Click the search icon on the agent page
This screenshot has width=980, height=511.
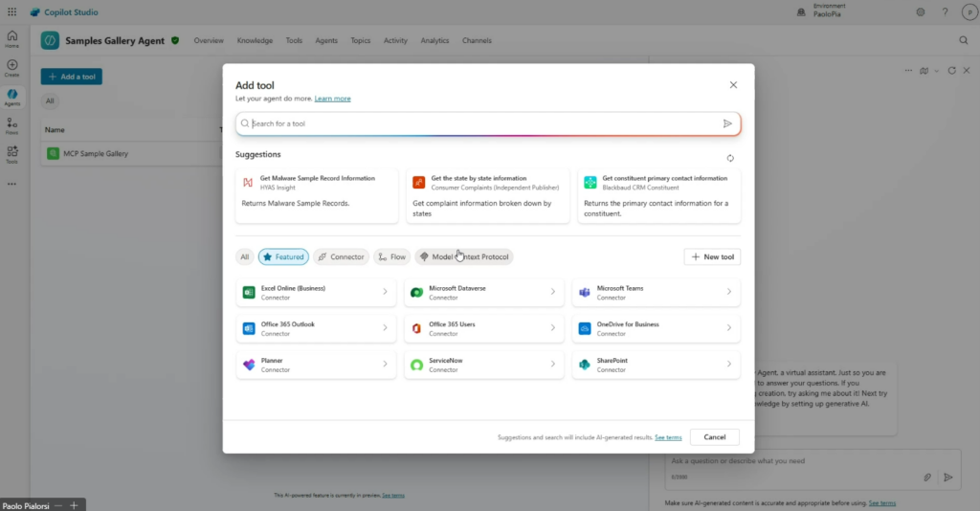(963, 40)
